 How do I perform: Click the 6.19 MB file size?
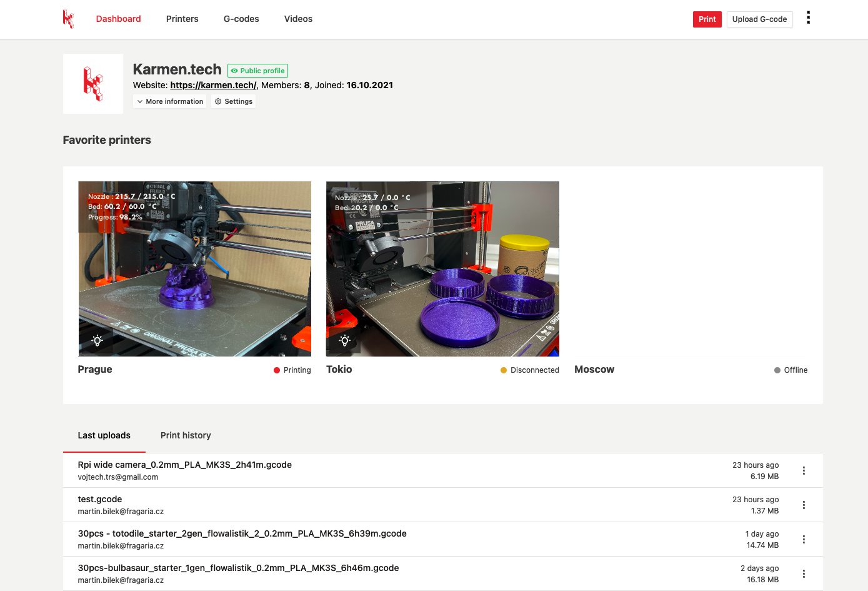pos(765,477)
